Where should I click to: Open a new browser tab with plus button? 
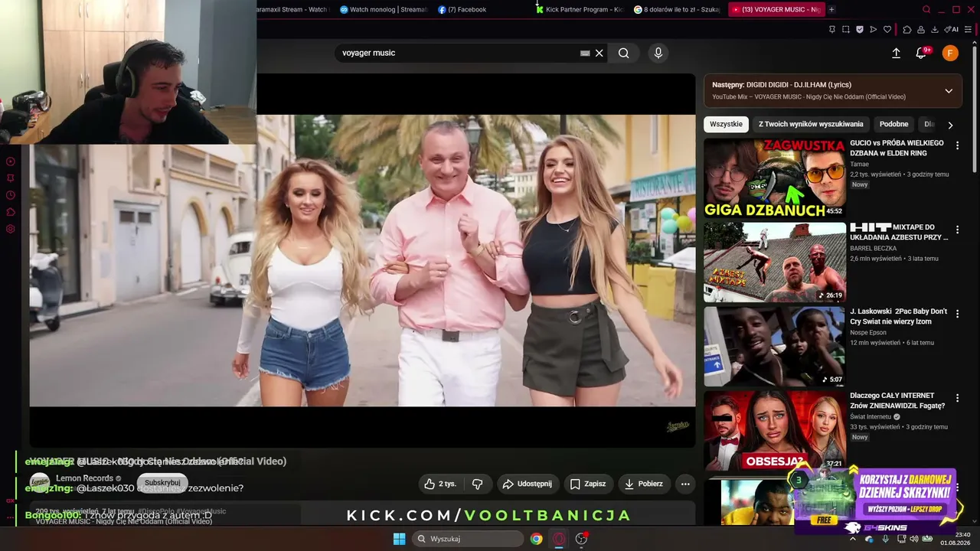(x=831, y=9)
